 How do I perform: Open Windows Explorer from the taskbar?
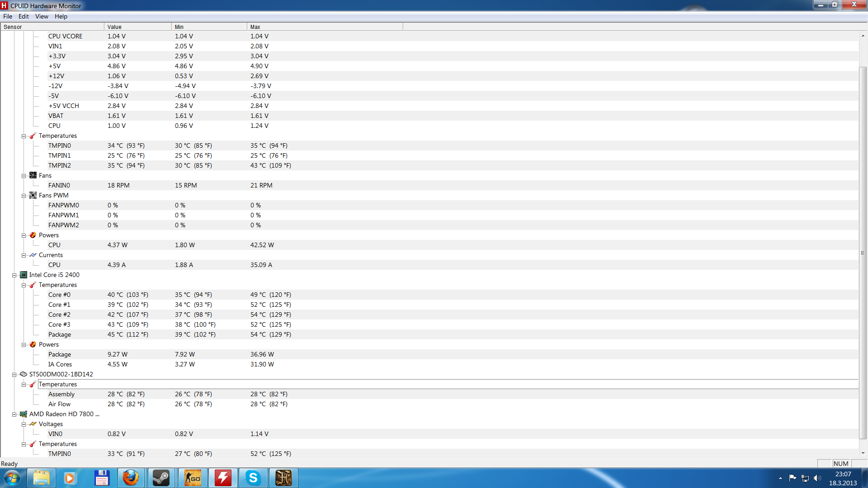(41, 478)
